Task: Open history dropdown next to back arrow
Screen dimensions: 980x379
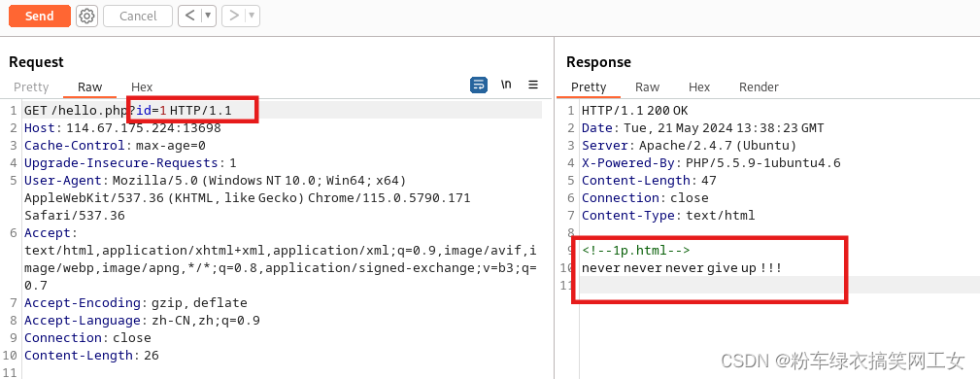Action: tap(208, 17)
